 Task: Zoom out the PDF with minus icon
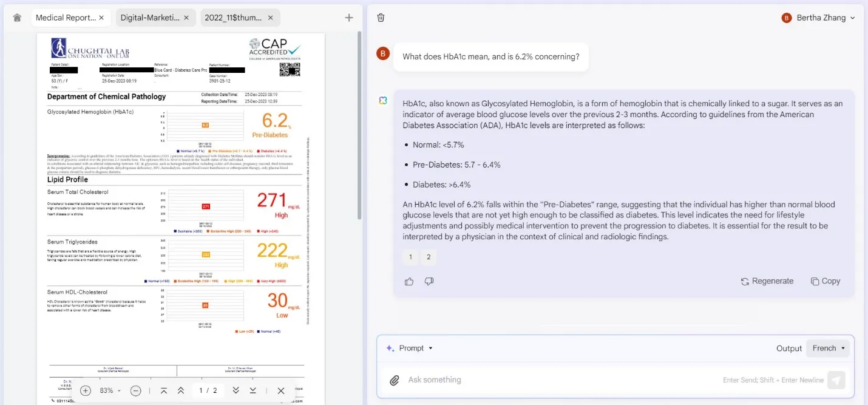point(136,390)
